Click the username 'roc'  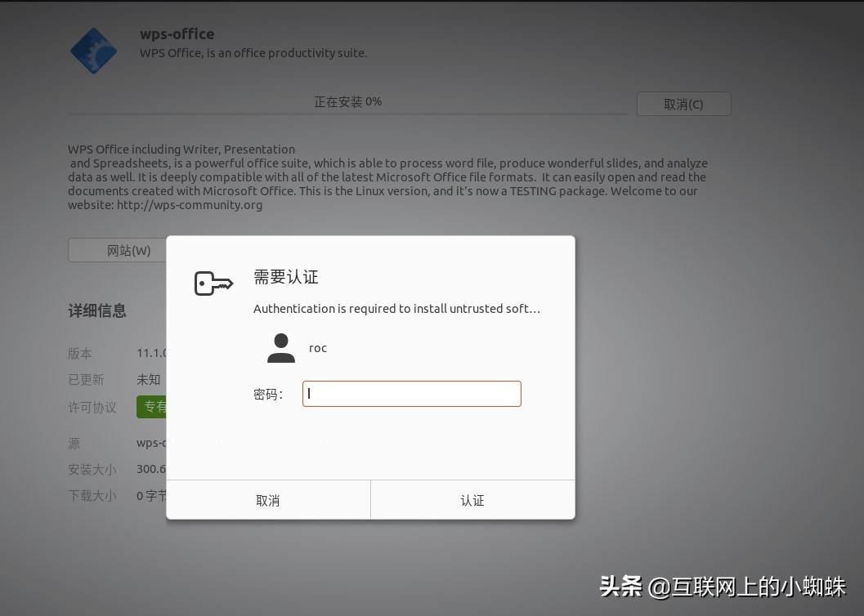click(x=318, y=349)
